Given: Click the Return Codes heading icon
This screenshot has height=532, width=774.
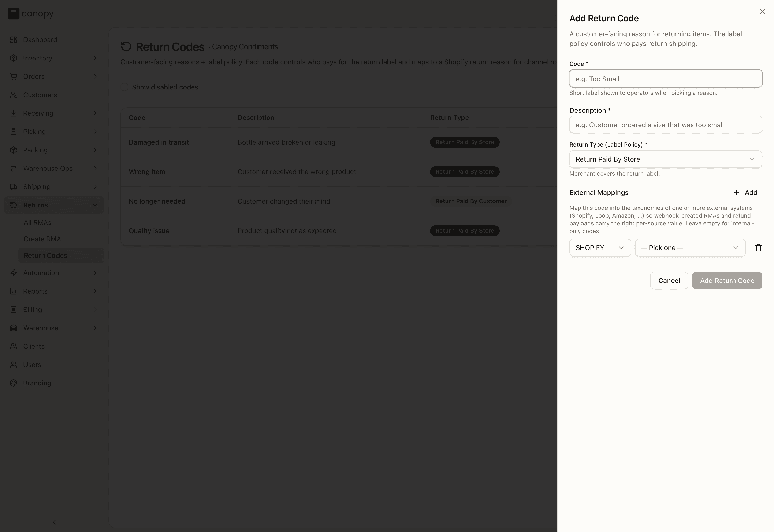Looking at the screenshot, I should tap(126, 47).
